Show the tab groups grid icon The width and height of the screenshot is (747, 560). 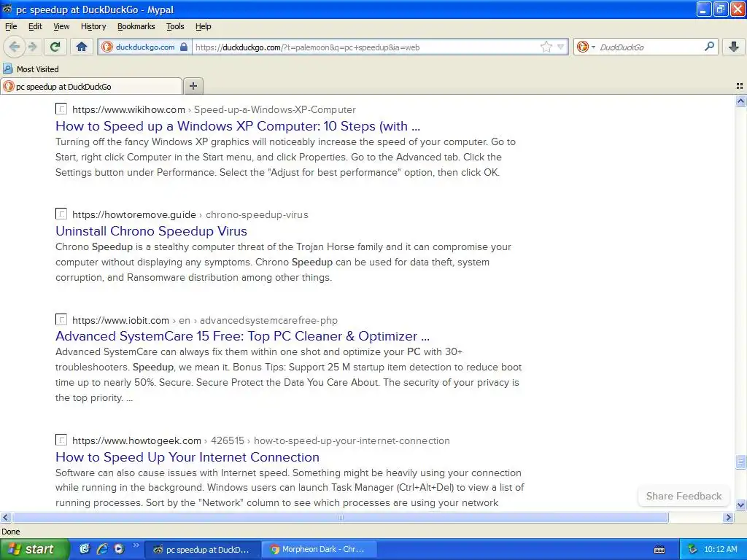click(740, 86)
